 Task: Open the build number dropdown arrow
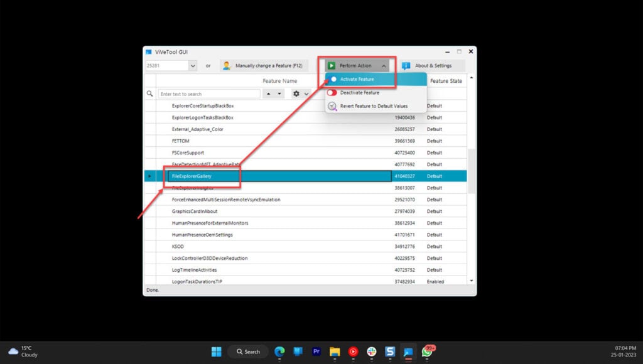(192, 66)
